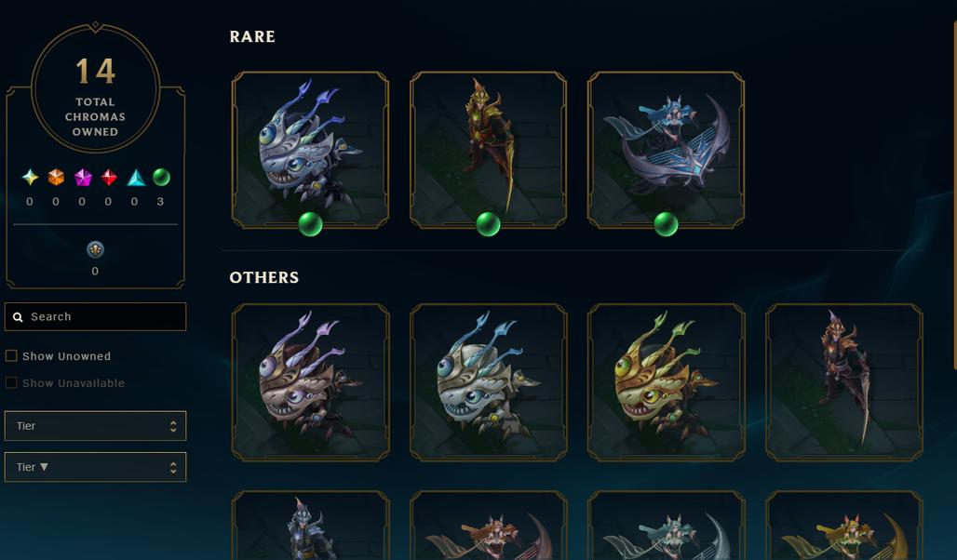Enable the Show Unowned checkbox
Image resolution: width=957 pixels, height=560 pixels.
coord(11,355)
